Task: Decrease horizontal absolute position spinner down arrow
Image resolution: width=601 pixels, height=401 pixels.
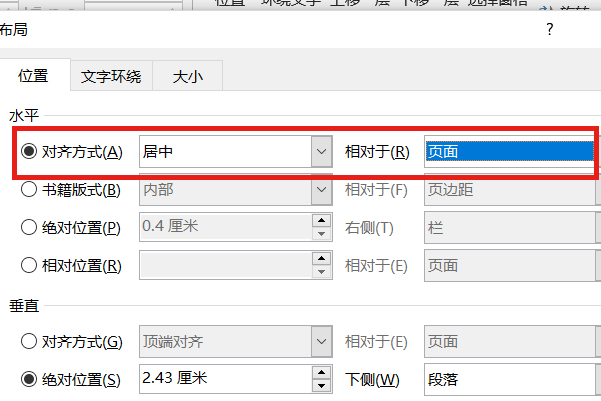Action: pyautogui.click(x=321, y=233)
